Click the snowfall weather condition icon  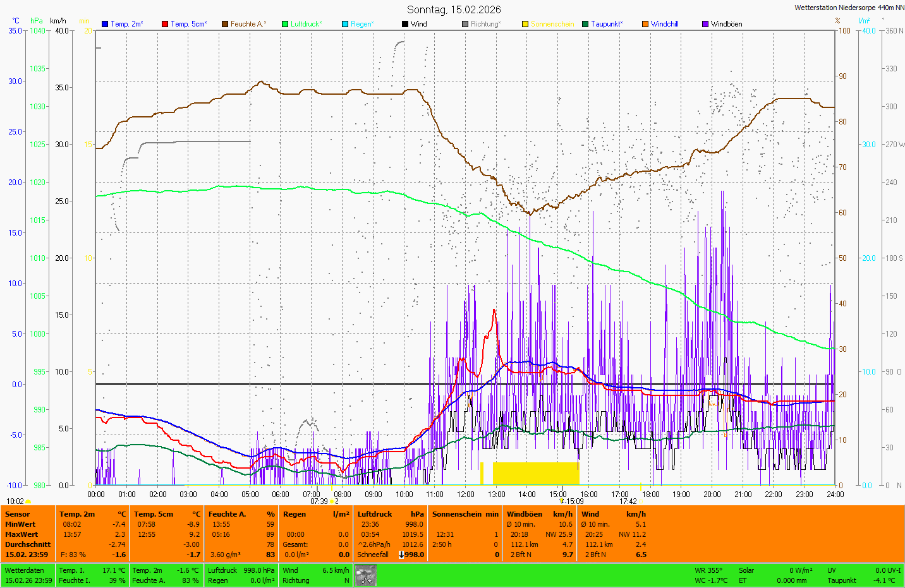pos(366,575)
